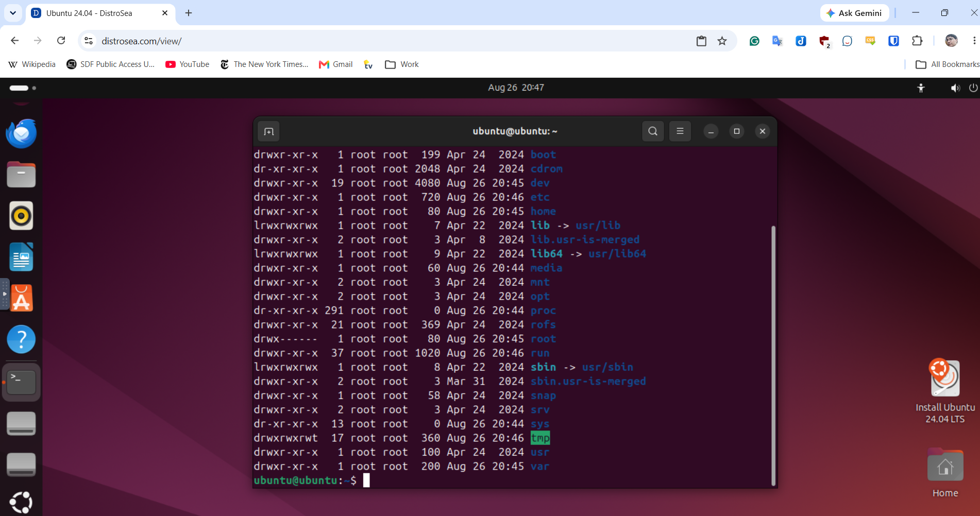Open the browser Extensions puzzle icon

pos(917,41)
